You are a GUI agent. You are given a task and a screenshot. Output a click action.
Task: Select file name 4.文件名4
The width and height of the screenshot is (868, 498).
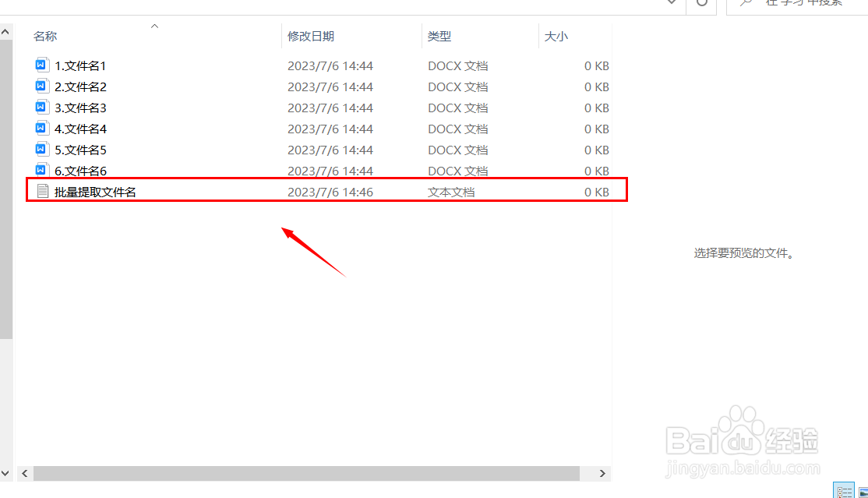pyautogui.click(x=80, y=129)
